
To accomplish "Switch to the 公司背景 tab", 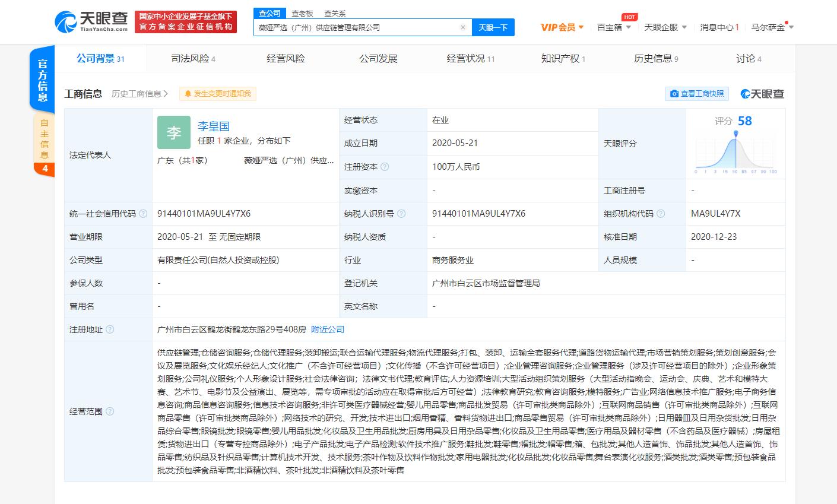I will (100, 58).
